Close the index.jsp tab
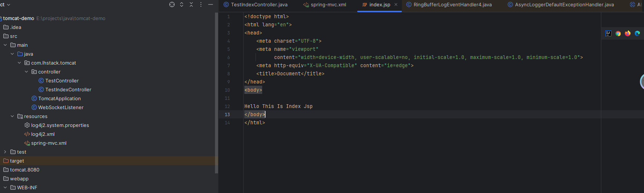This screenshot has height=193, width=644. [396, 5]
